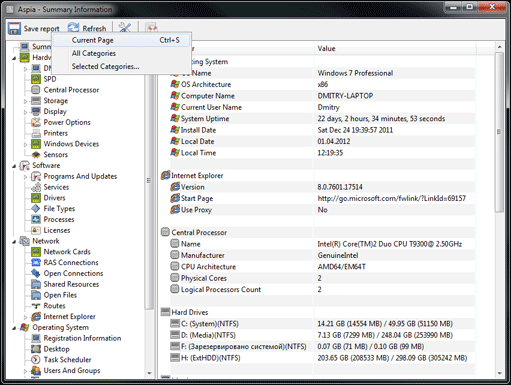Click the Windows Devices icon
511x385 pixels.
click(36, 144)
